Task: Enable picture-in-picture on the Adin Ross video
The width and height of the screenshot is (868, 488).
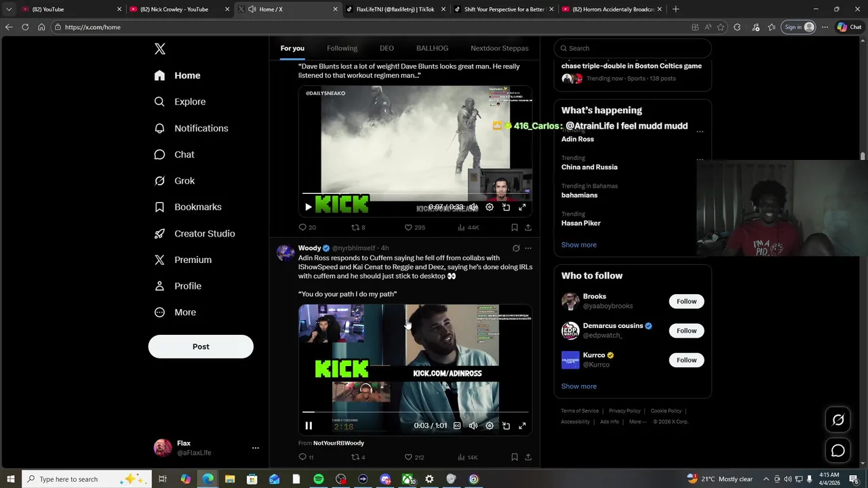Action: click(506, 426)
